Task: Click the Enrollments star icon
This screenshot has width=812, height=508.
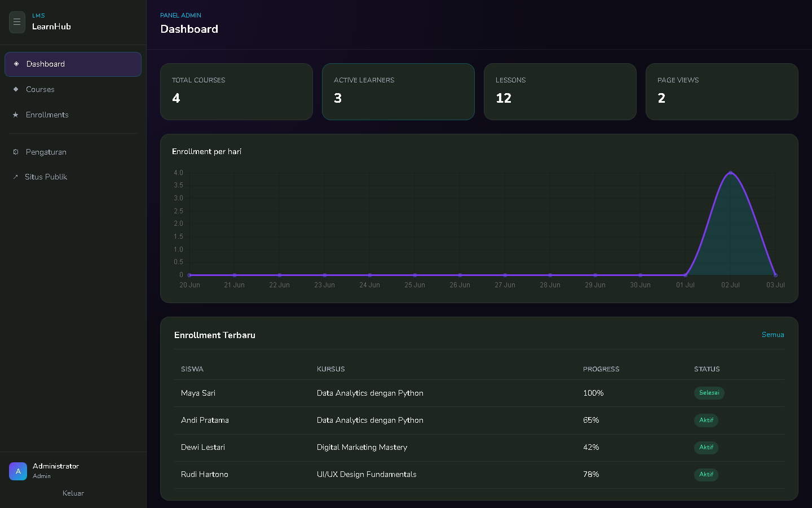Action: tap(16, 115)
